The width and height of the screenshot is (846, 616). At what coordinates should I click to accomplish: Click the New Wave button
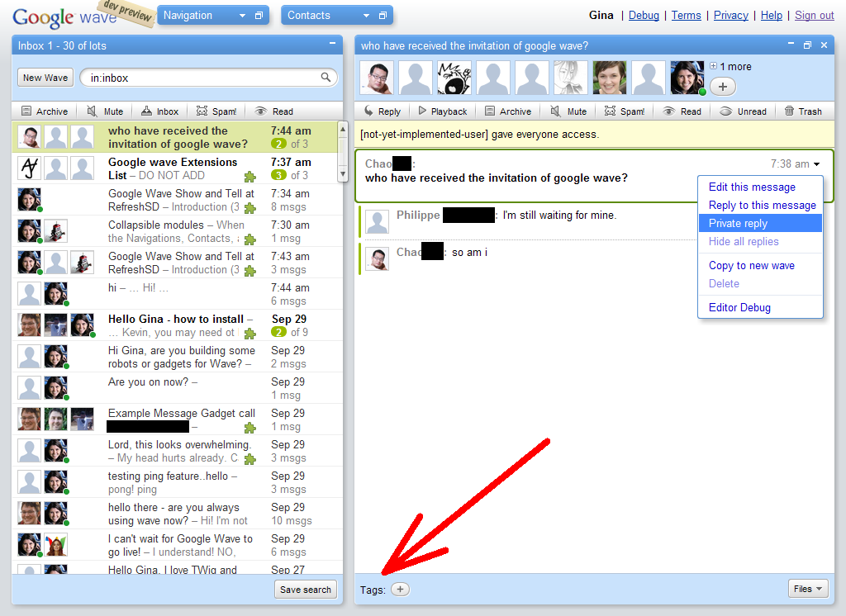click(x=45, y=78)
